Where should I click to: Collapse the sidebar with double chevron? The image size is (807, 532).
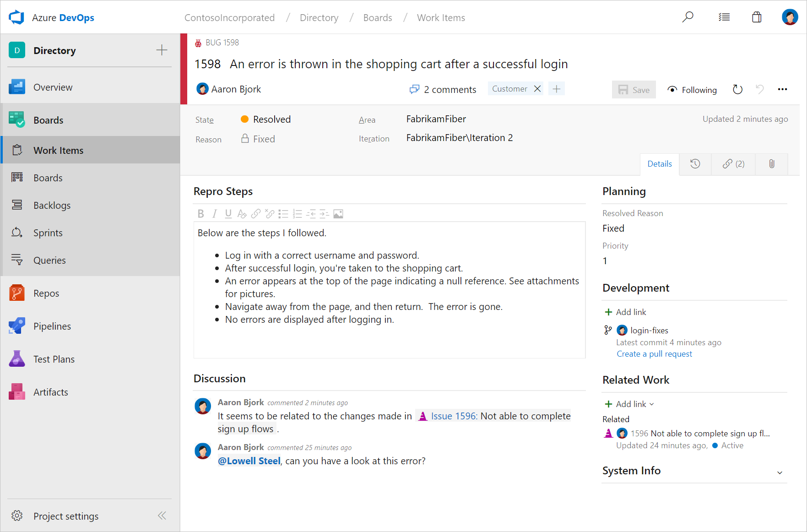(x=162, y=516)
